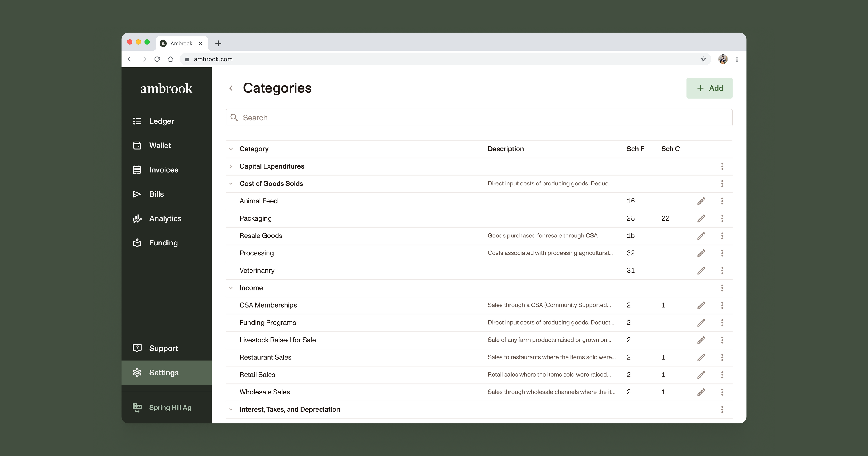
Task: Go back using Categories back chevron
Action: 231,88
